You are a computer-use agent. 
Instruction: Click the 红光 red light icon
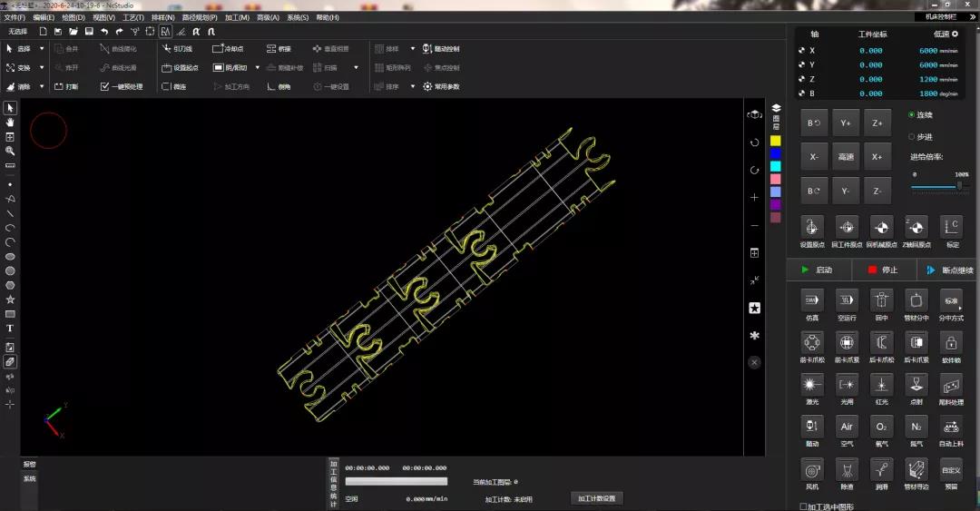point(881,385)
